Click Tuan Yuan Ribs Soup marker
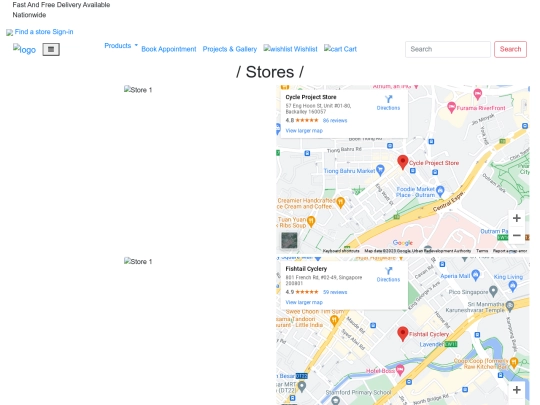This screenshot has height=405, width=540. [311, 221]
